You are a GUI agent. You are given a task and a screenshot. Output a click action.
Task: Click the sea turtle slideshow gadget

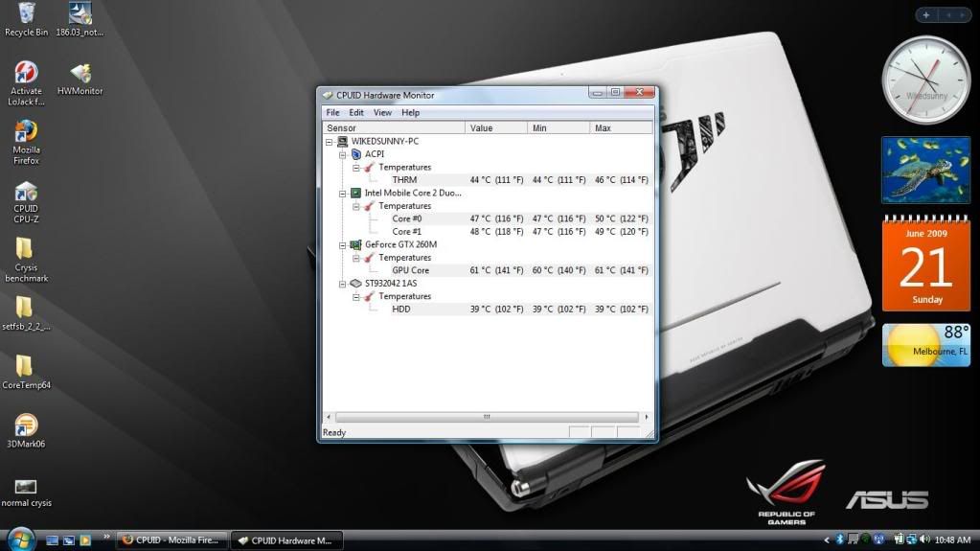925,171
